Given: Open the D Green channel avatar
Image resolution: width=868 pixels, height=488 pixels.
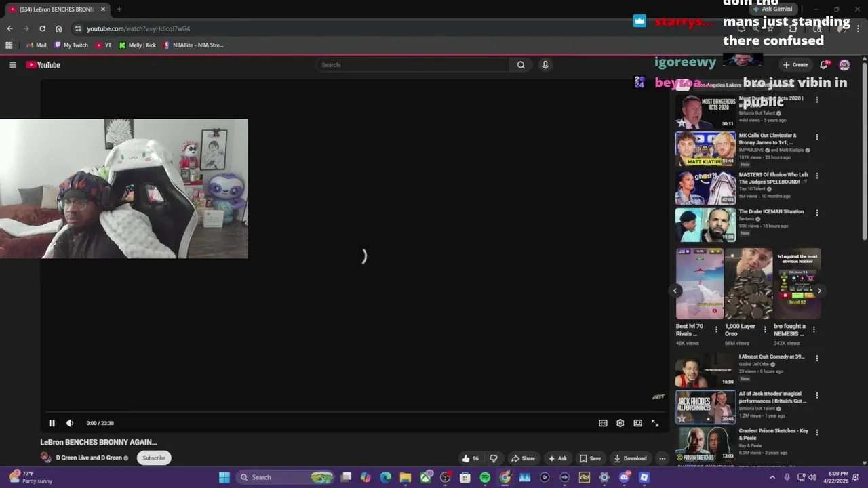Looking at the screenshot, I should (45, 457).
